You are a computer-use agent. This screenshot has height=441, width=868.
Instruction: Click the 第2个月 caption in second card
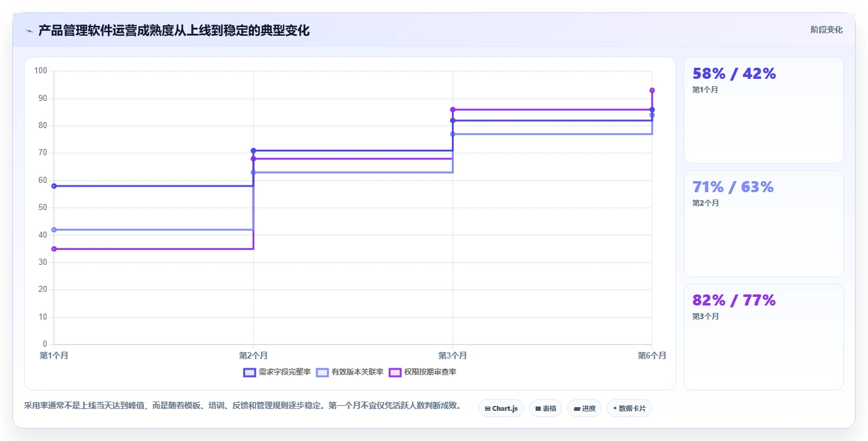pos(705,203)
